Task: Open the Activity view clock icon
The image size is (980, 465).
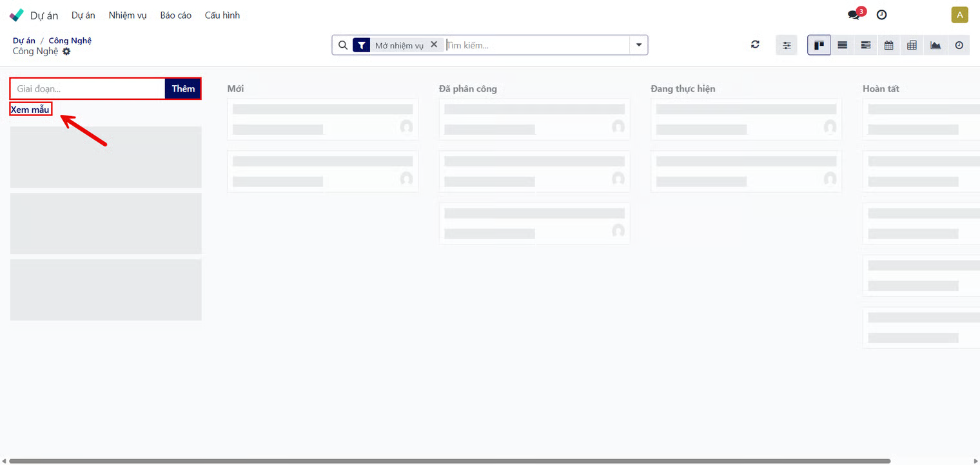Action: [x=959, y=45]
